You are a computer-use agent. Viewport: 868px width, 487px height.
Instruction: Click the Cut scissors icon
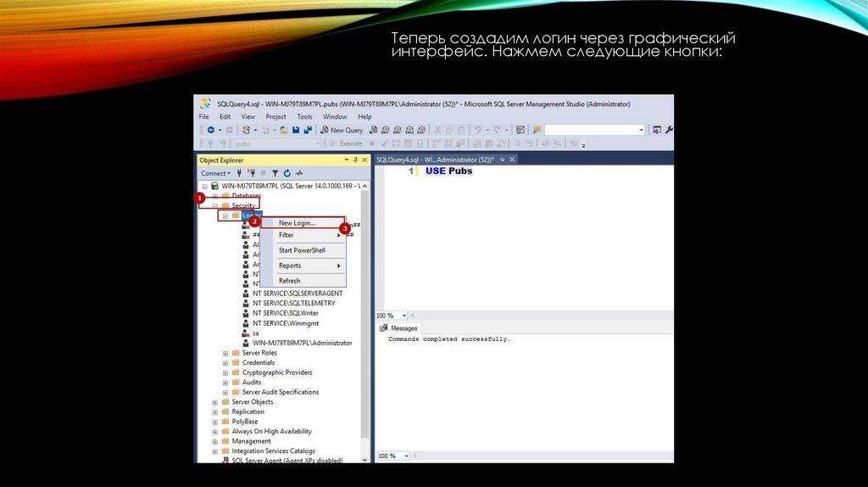pyautogui.click(x=437, y=130)
